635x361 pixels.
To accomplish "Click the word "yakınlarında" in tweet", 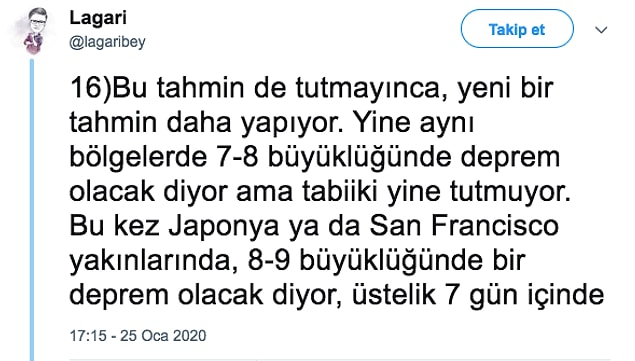I will (x=153, y=261).
